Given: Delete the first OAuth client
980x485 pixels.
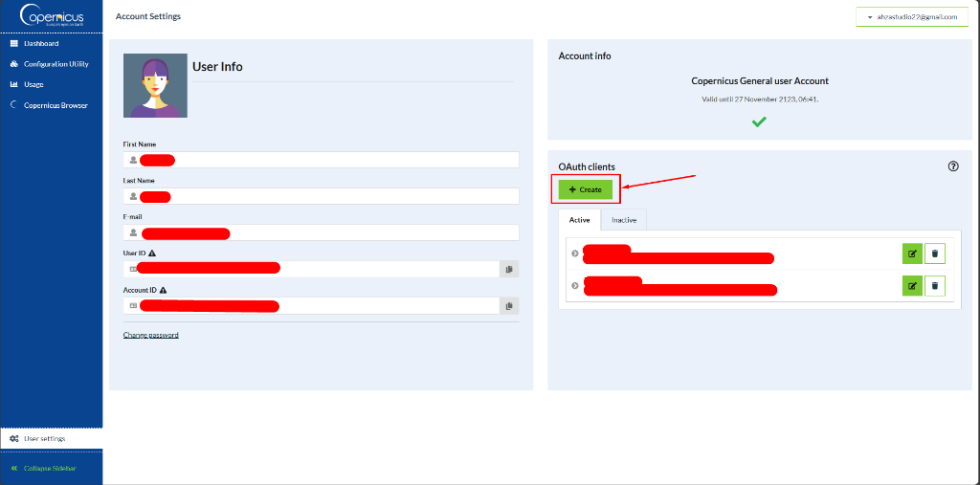Looking at the screenshot, I should coord(935,254).
